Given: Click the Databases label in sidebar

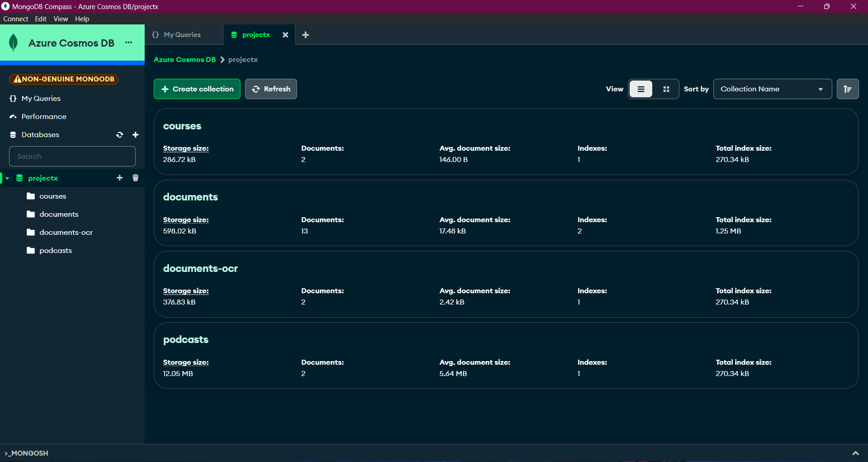Looking at the screenshot, I should pyautogui.click(x=40, y=135).
